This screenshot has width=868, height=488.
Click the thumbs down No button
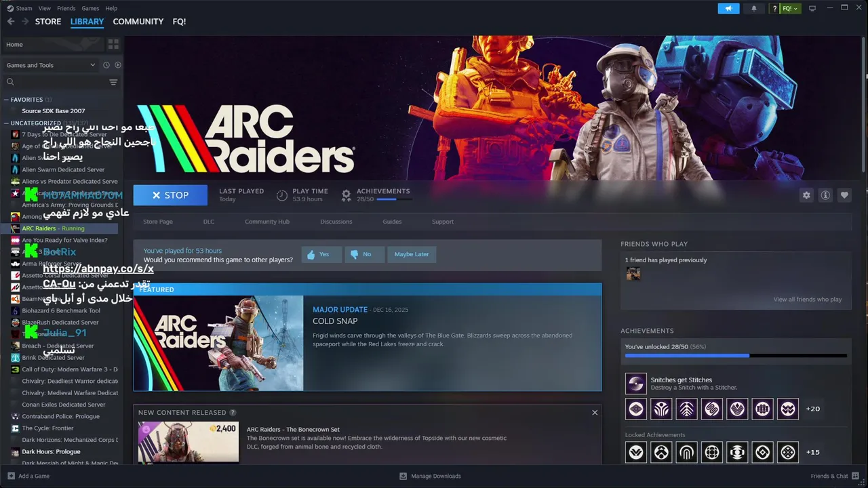[x=364, y=254]
